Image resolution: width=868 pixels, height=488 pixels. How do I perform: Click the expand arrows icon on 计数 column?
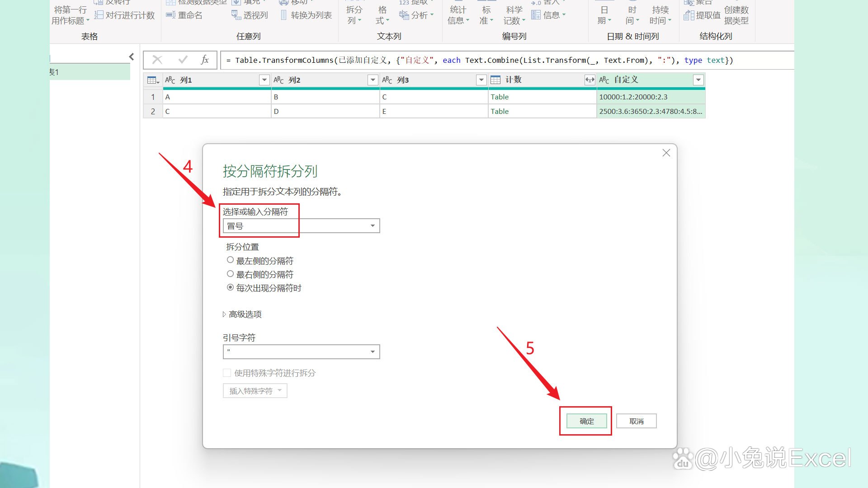pyautogui.click(x=590, y=80)
